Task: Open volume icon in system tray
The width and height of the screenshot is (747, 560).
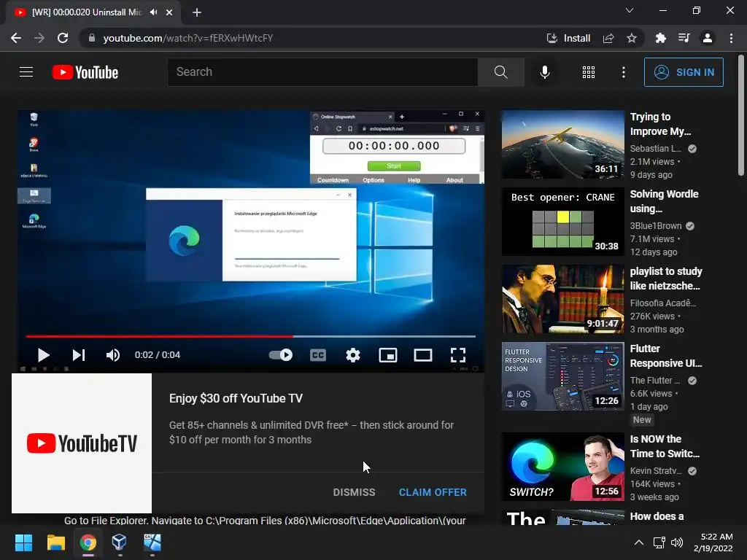Action: click(x=677, y=542)
